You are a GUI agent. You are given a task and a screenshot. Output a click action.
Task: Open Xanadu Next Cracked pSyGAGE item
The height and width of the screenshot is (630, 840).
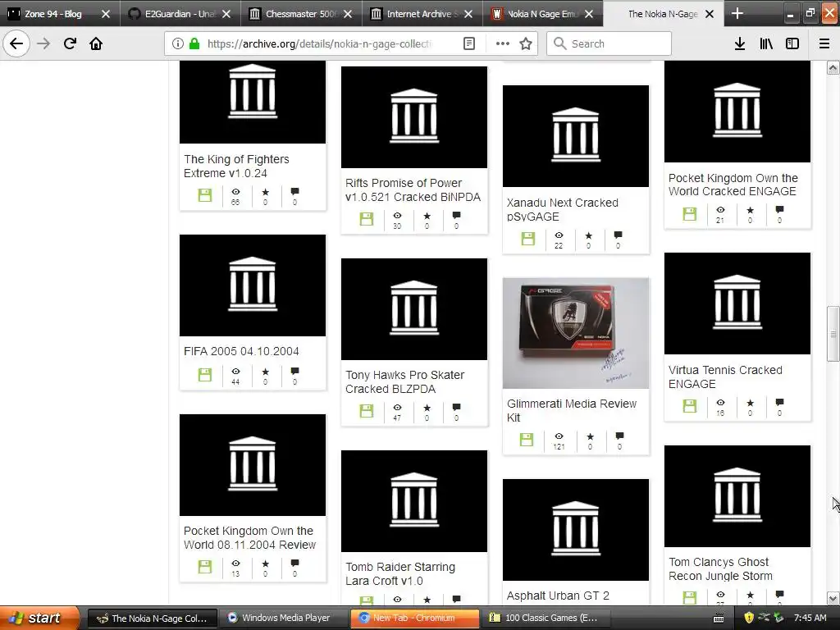point(563,209)
